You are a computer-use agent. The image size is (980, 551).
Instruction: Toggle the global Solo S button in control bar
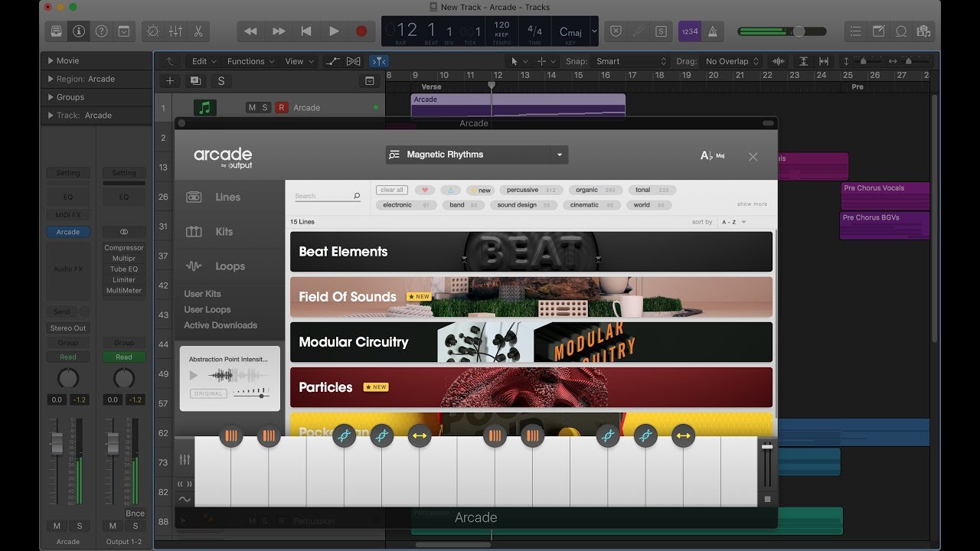661,31
